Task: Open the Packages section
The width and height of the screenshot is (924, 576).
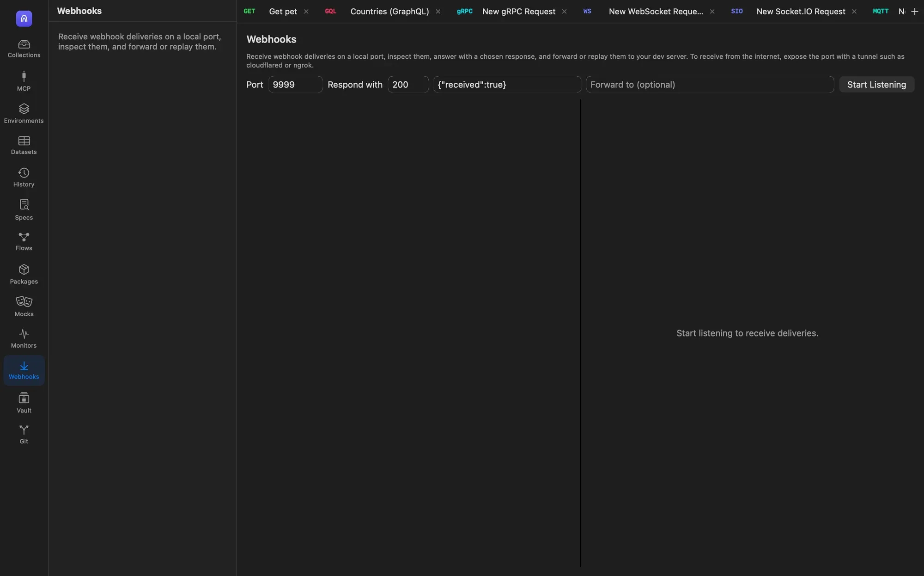Action: (x=24, y=274)
